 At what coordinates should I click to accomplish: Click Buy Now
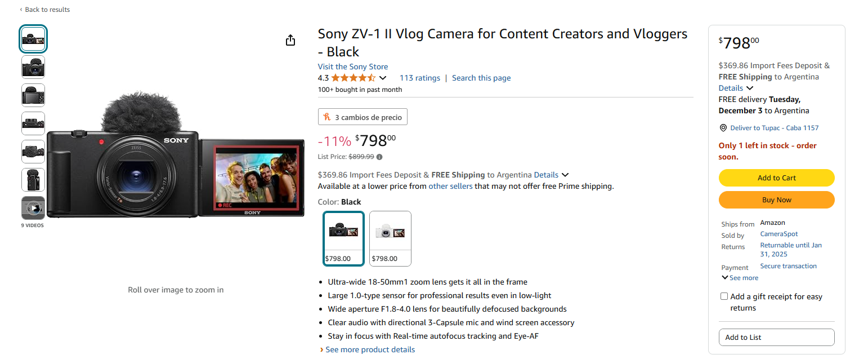click(x=776, y=200)
